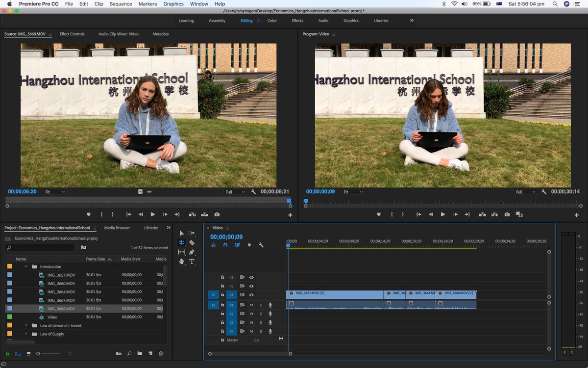Open the Sequence menu
This screenshot has width=588, height=368.
[x=121, y=4]
